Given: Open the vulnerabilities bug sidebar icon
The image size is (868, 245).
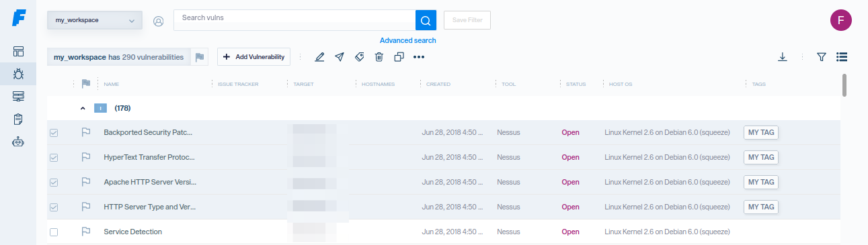Looking at the screenshot, I should pyautogui.click(x=18, y=75).
